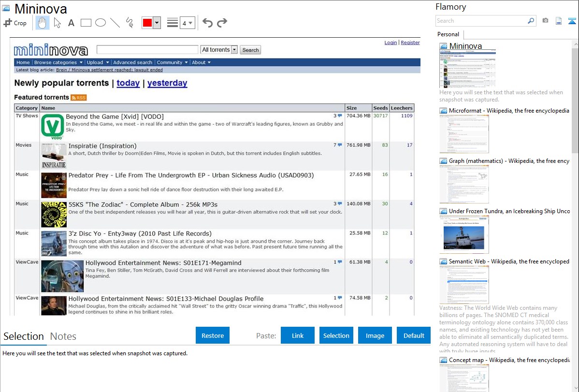Select the freehand squiggle tool

(130, 23)
